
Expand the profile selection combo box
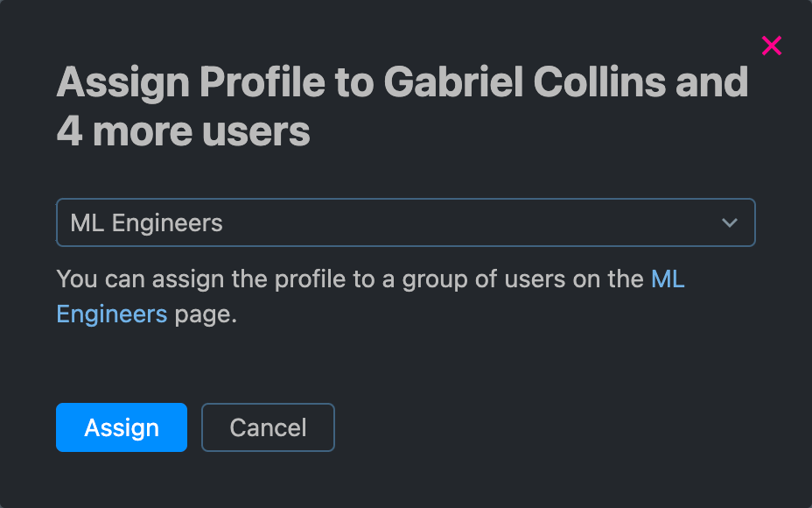pyautogui.click(x=406, y=222)
